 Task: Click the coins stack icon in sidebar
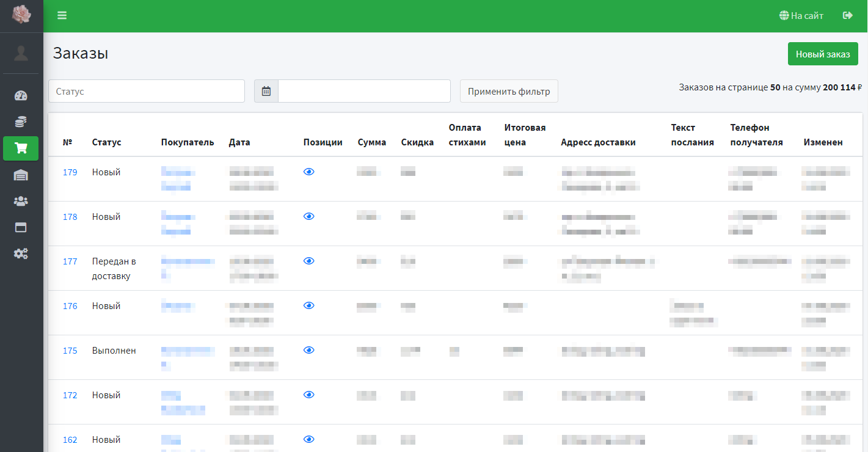coord(21,122)
